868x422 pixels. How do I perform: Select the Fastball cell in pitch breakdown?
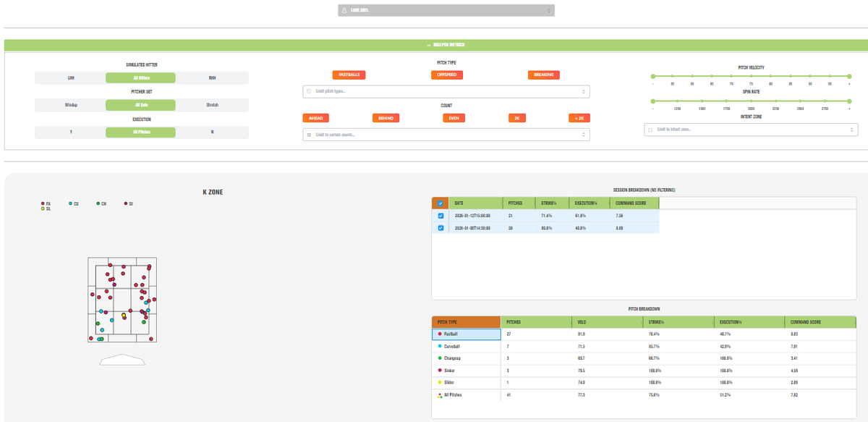point(466,334)
